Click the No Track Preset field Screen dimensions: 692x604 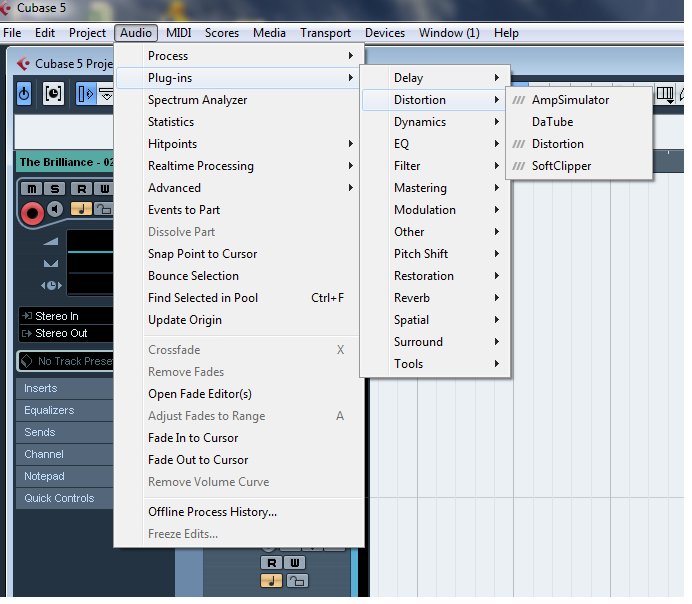(x=65, y=361)
